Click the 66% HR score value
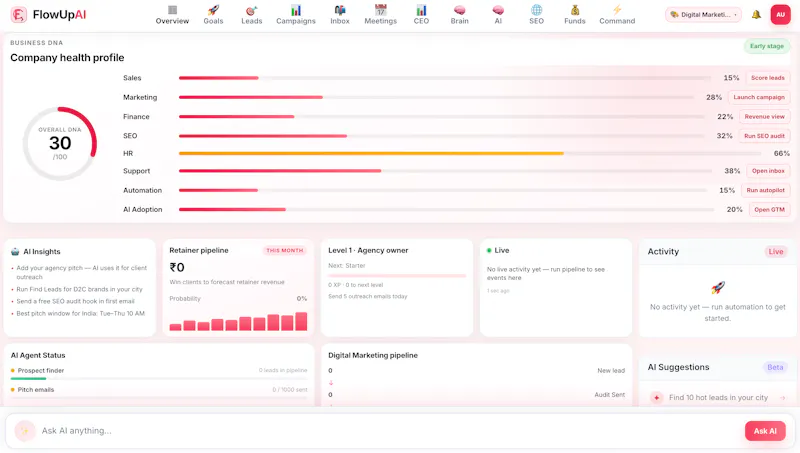Image resolution: width=800 pixels, height=453 pixels. coord(782,154)
